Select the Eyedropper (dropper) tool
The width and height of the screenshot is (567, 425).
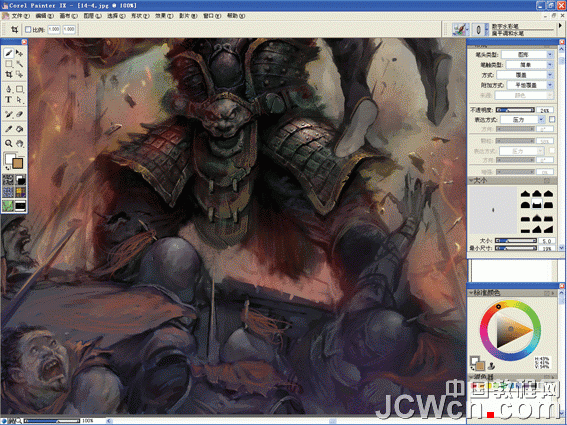click(x=9, y=129)
